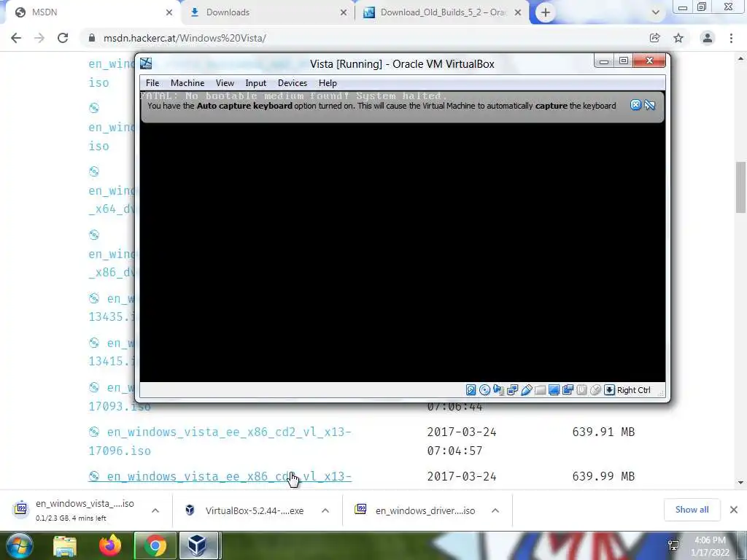Open the Help menu in VirtualBox
The width and height of the screenshot is (747, 560).
coord(328,83)
